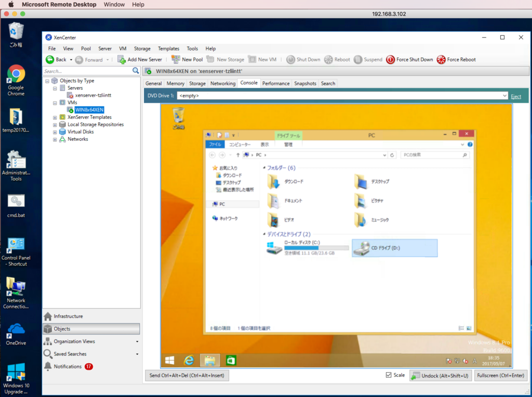
Task: Switch to the Snapshots tab
Action: [305, 84]
